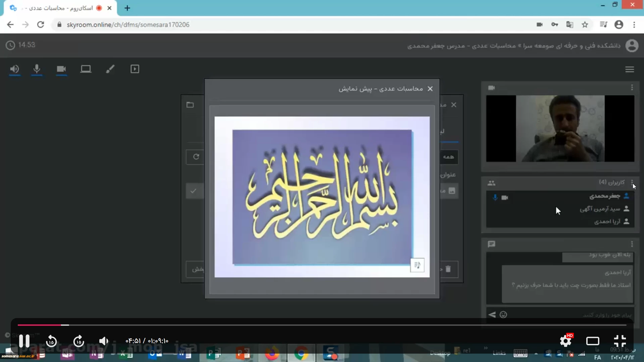The width and height of the screenshot is (644, 362).
Task: Click the session clock showing 14:53
Action: 20,45
